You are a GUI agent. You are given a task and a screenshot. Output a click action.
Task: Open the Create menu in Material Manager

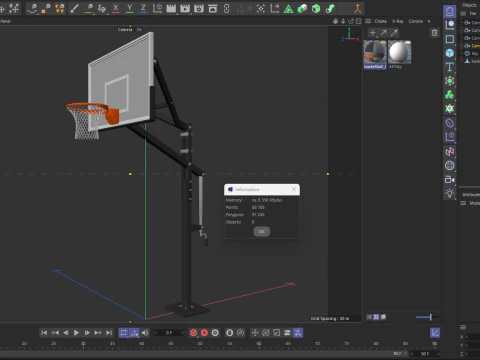(381, 21)
